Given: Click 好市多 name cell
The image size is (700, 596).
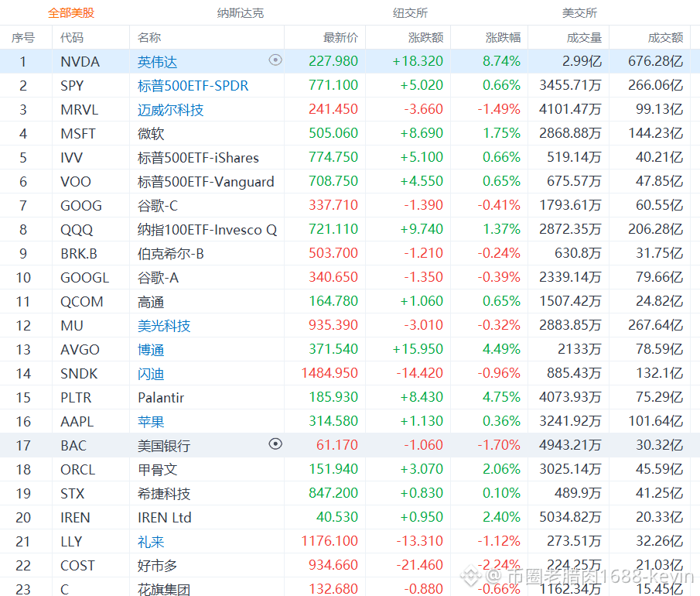Looking at the screenshot, I should (157, 566).
